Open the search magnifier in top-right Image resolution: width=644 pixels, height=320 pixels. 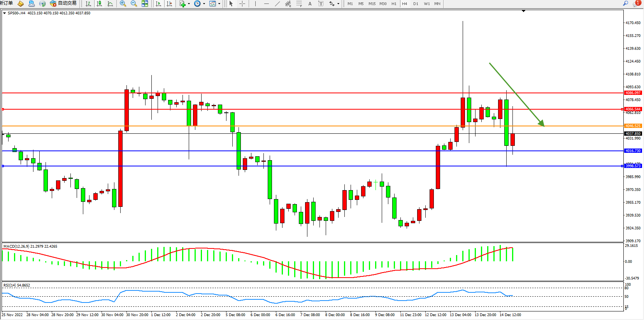(x=626, y=3)
